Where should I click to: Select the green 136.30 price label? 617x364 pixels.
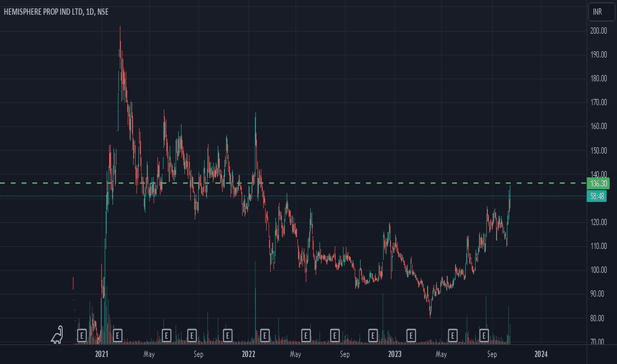(x=598, y=184)
